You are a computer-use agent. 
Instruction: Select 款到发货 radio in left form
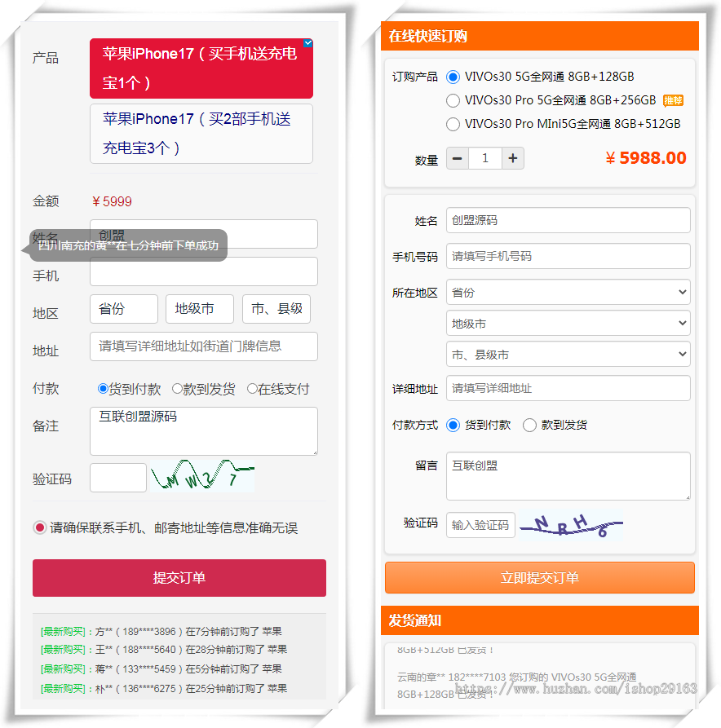tap(177, 389)
